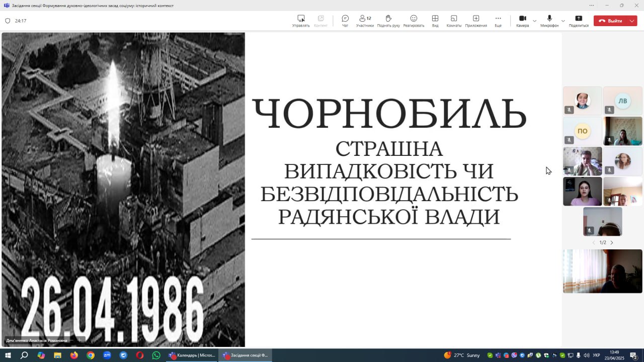Image resolution: width=644 pixels, height=362 pixels.
Task: Switch to Календарь Microsoft Teams taskbar window
Action: 192,355
